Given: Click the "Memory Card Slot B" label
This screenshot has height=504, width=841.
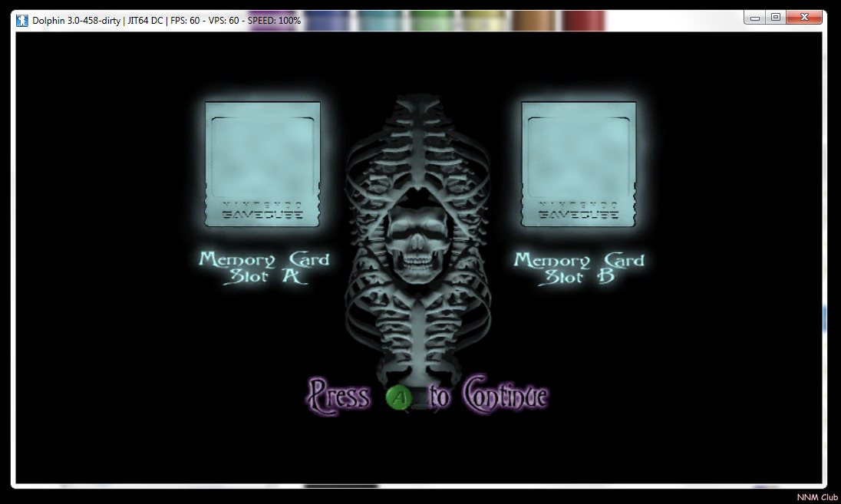Looking at the screenshot, I should point(579,268).
